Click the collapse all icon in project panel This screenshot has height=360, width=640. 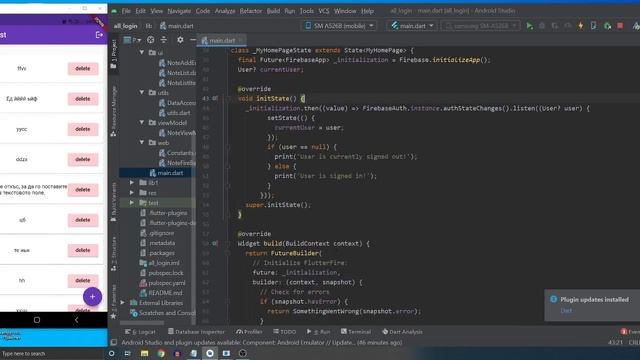(164, 40)
